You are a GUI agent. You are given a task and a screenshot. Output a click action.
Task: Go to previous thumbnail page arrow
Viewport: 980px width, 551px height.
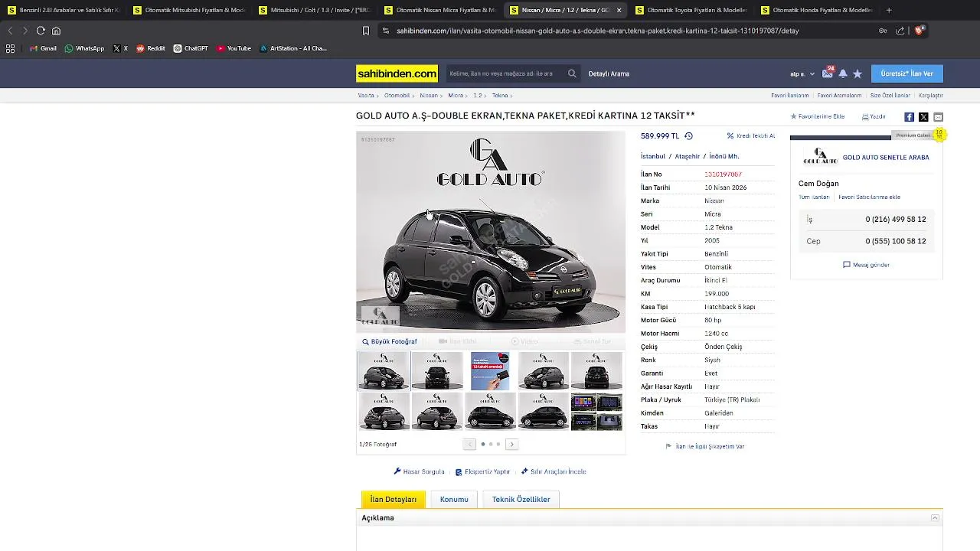pyautogui.click(x=470, y=444)
